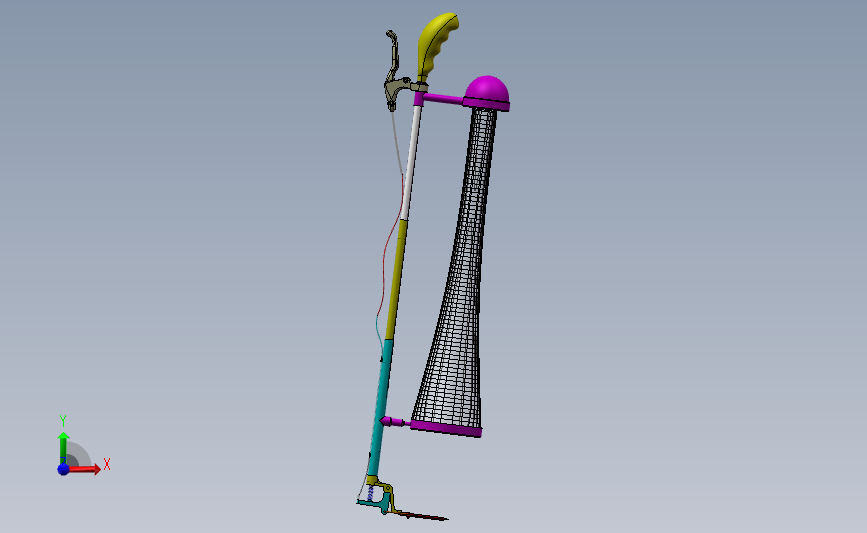Click the green Y axis arrow of triad
Image resolution: width=867 pixels, height=533 pixels.
[64, 449]
